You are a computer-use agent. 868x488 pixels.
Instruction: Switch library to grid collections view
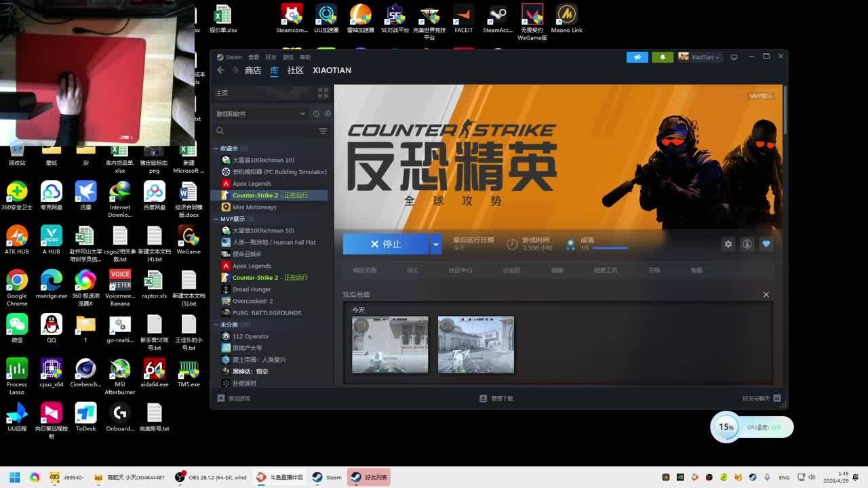[323, 93]
